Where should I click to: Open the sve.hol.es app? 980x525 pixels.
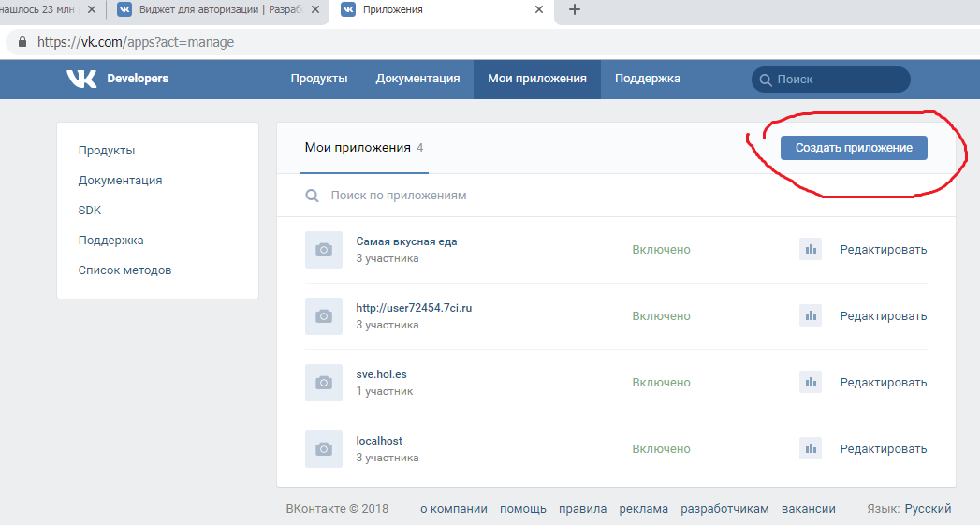(x=381, y=374)
